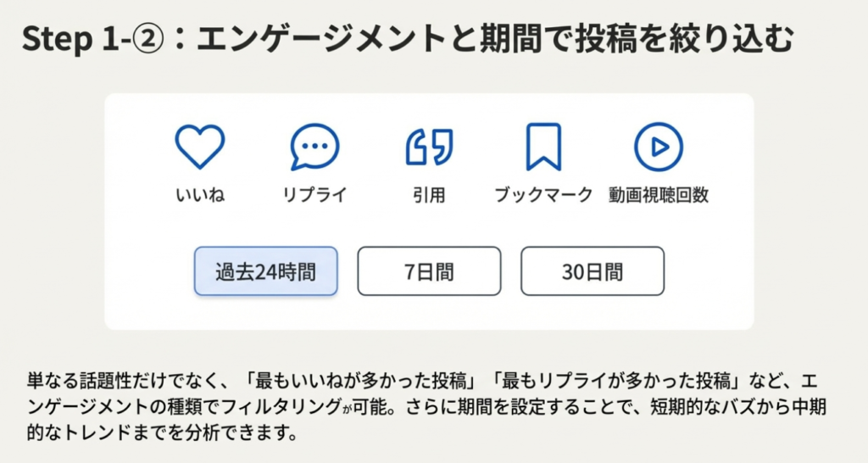Select the 過去24時間 period option
Image resolution: width=868 pixels, height=463 pixels.
pyautogui.click(x=265, y=271)
